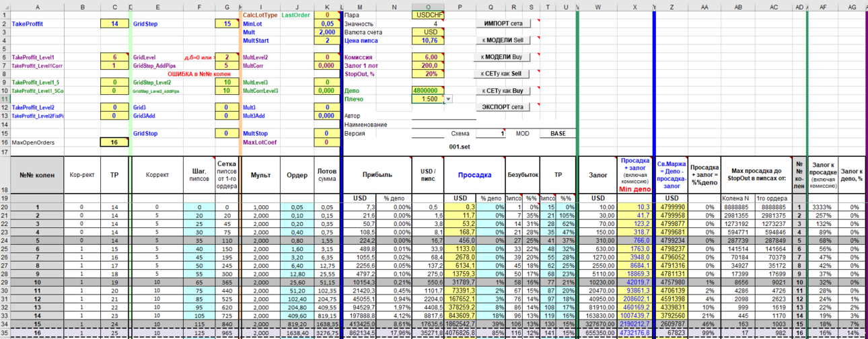Select the Схема value cell 1

[492, 134]
